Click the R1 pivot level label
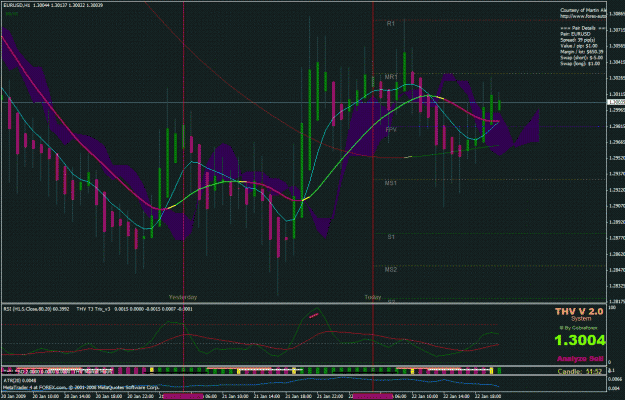The height and width of the screenshot is (400, 625). [391, 24]
